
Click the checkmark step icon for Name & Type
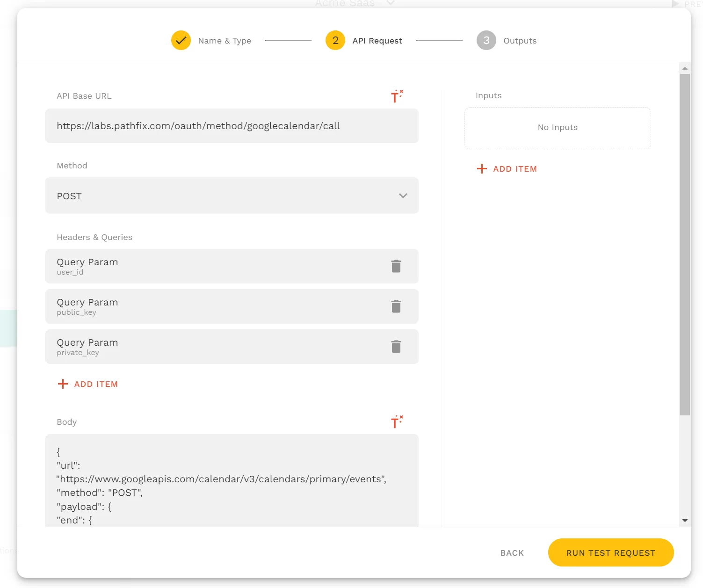coord(181,40)
